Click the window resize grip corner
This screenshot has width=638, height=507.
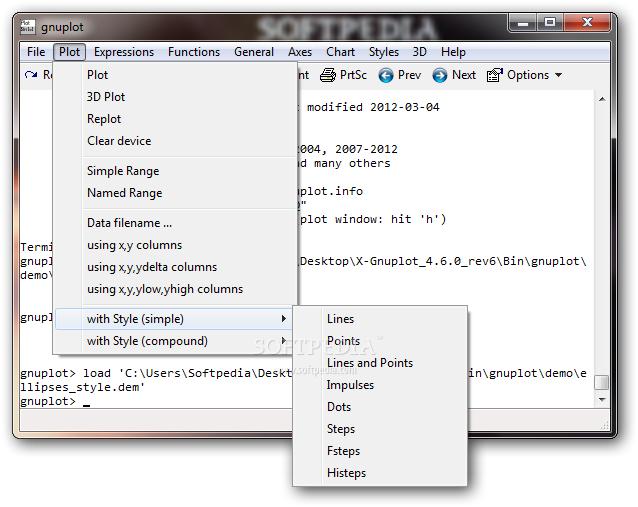[605, 426]
